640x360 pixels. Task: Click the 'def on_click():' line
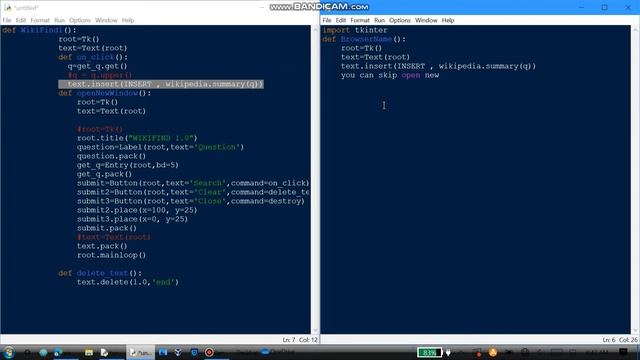93,57
